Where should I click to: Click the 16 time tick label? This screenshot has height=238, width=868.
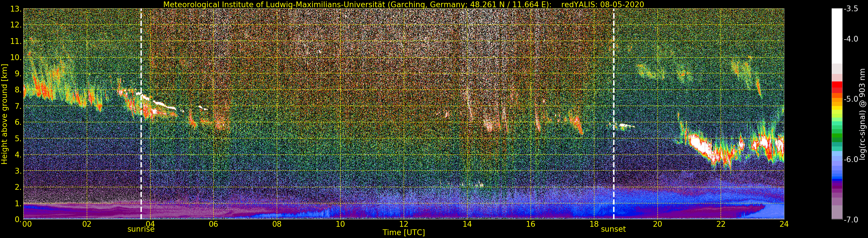pyautogui.click(x=531, y=224)
